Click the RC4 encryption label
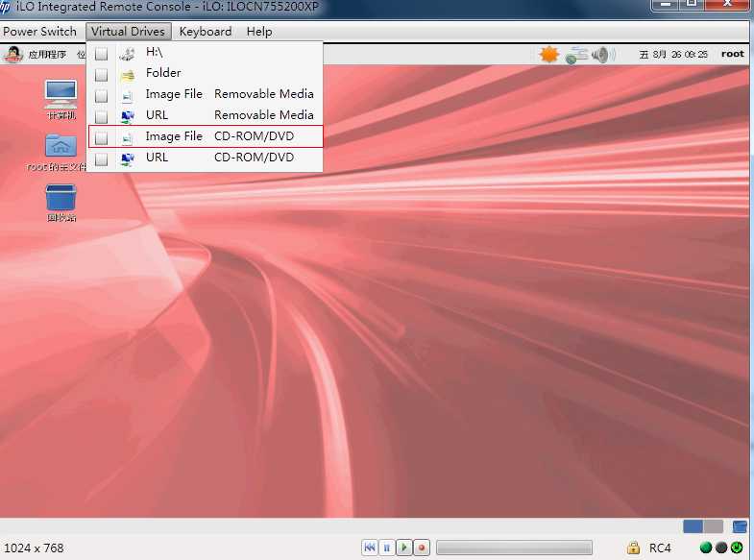Viewport: 754px width, 560px height. tap(660, 548)
